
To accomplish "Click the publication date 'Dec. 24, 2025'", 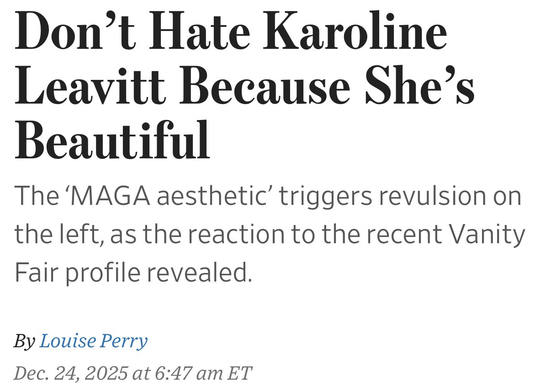I will (x=71, y=372).
